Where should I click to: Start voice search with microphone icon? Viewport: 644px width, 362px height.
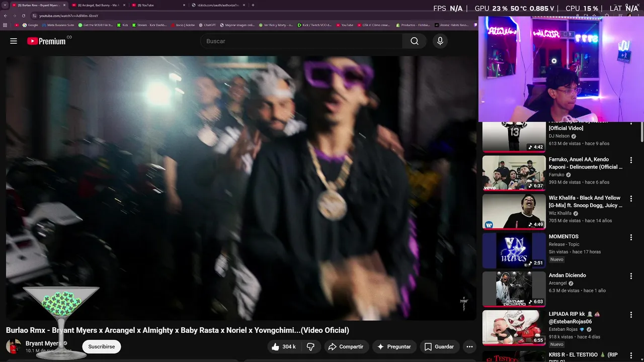440,41
